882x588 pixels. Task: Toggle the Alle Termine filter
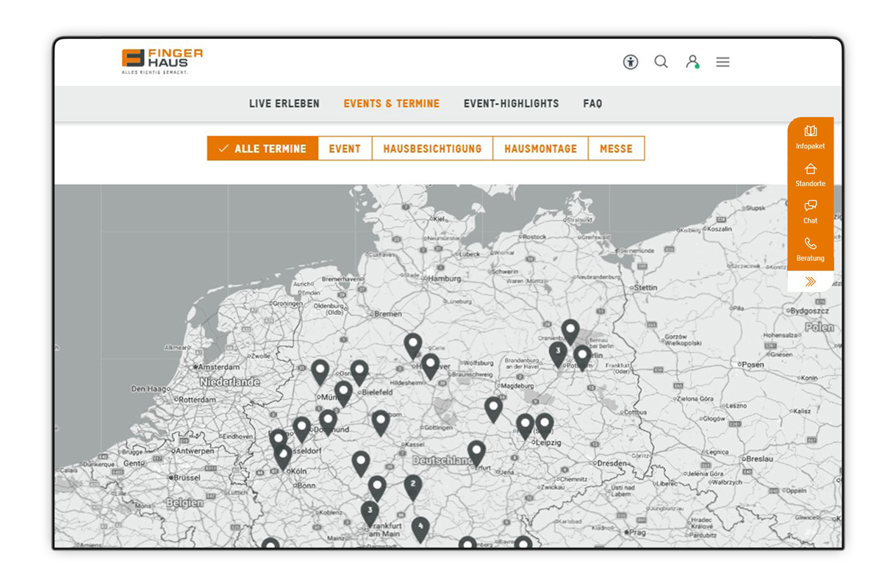pyautogui.click(x=262, y=148)
